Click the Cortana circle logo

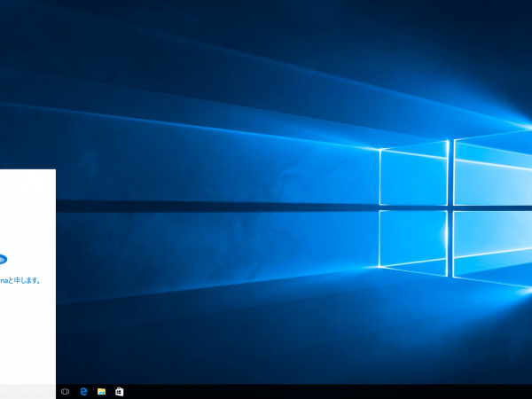click(x=3, y=259)
